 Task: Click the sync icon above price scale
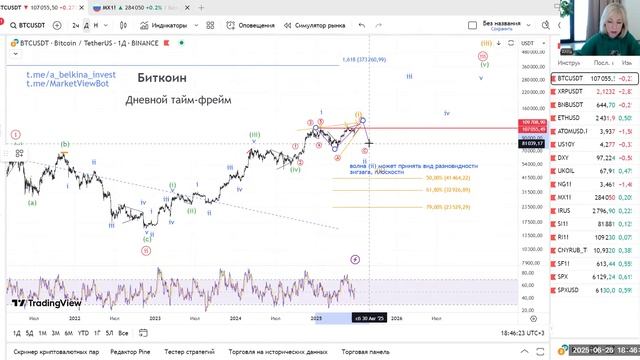coord(511,43)
